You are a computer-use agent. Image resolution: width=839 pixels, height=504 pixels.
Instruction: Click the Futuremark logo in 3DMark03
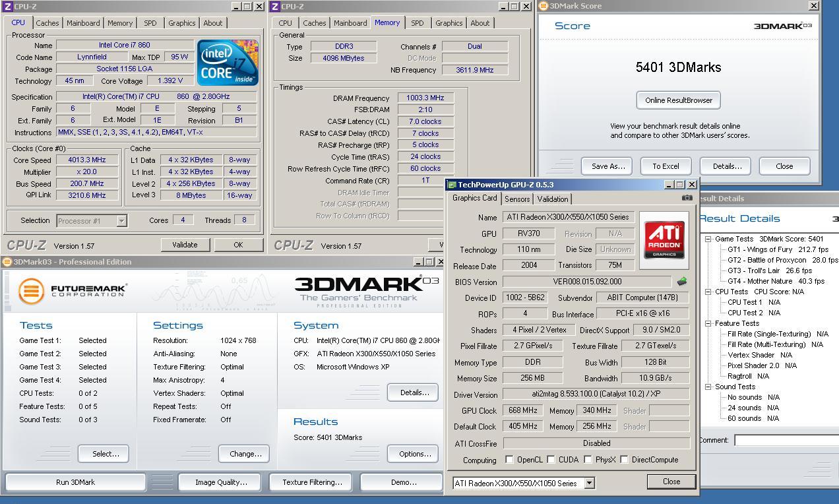(72, 290)
